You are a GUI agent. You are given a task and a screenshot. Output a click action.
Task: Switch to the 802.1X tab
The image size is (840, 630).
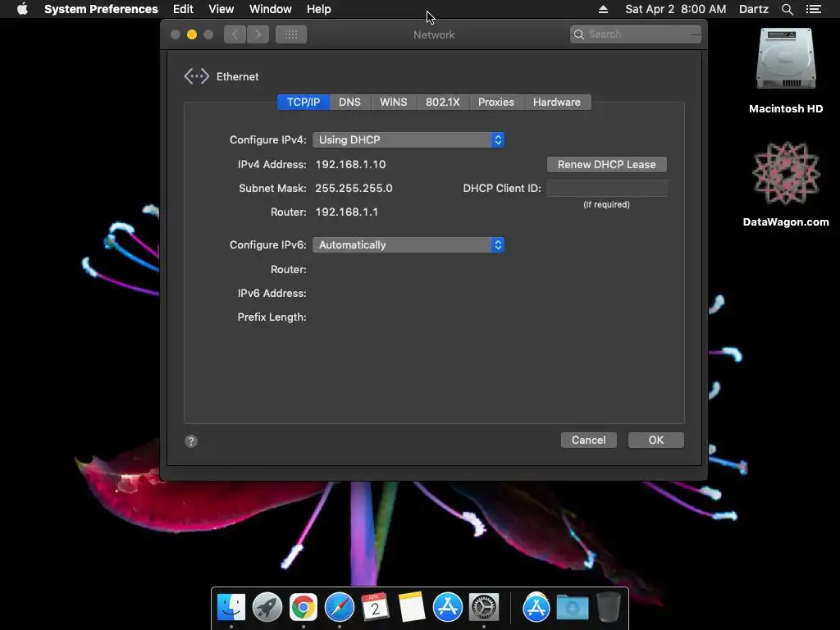coord(442,103)
